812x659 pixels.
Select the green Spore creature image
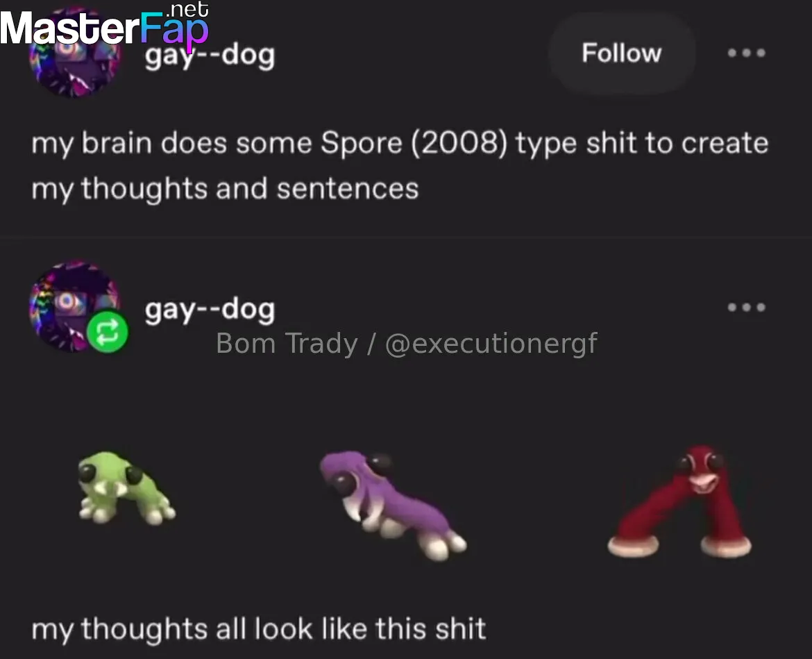coord(126,487)
